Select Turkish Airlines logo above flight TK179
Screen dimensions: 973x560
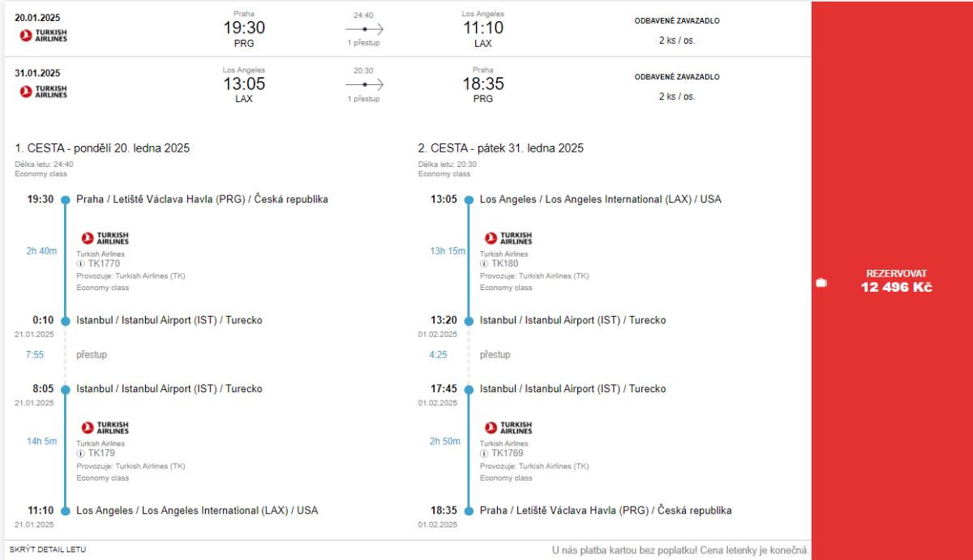105,427
